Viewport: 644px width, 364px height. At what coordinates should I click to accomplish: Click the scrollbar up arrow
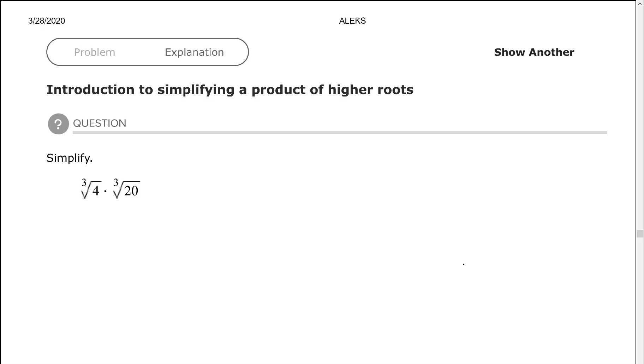click(x=640, y=4)
